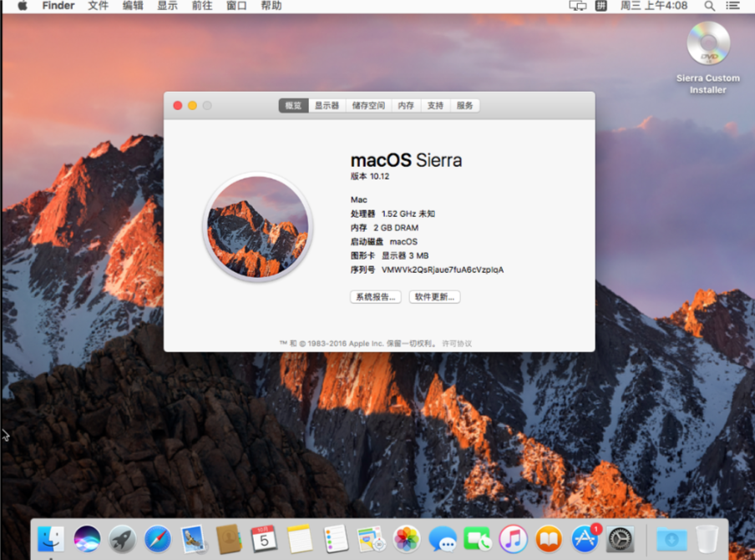Image resolution: width=755 pixels, height=560 pixels.
Task: Open 前往 menu
Action: [x=202, y=6]
